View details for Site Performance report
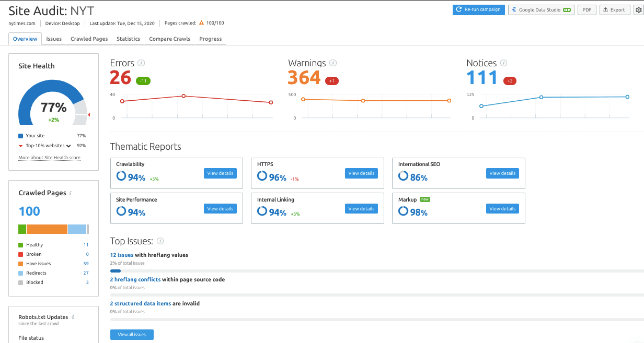This screenshot has width=644, height=343. click(220, 209)
